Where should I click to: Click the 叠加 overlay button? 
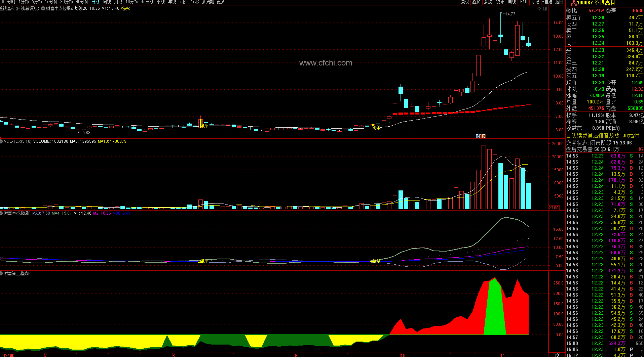477,2
